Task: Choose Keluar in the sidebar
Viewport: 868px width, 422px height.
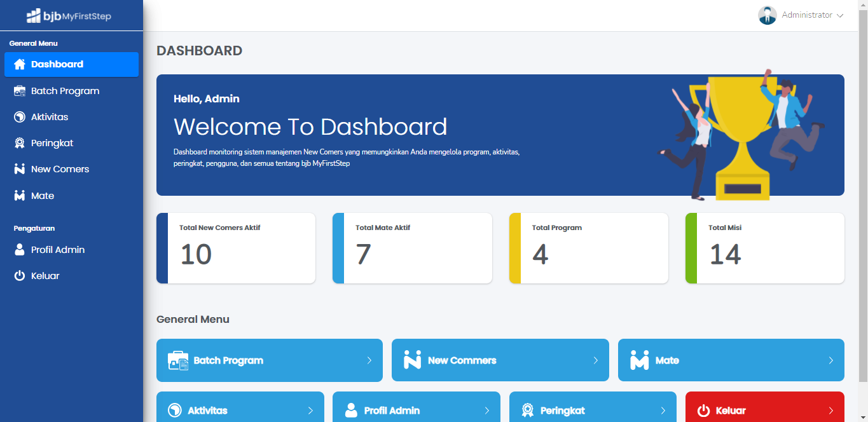Action: pyautogui.click(x=71, y=276)
